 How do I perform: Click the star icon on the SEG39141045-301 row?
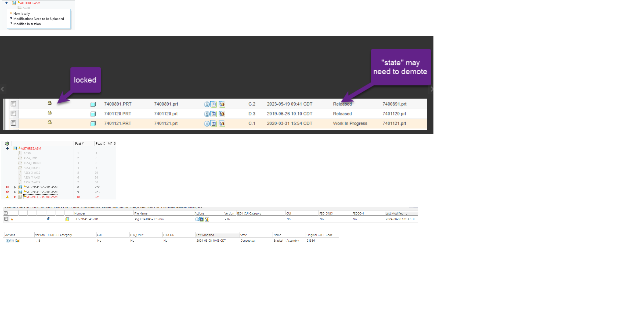click(x=12, y=219)
